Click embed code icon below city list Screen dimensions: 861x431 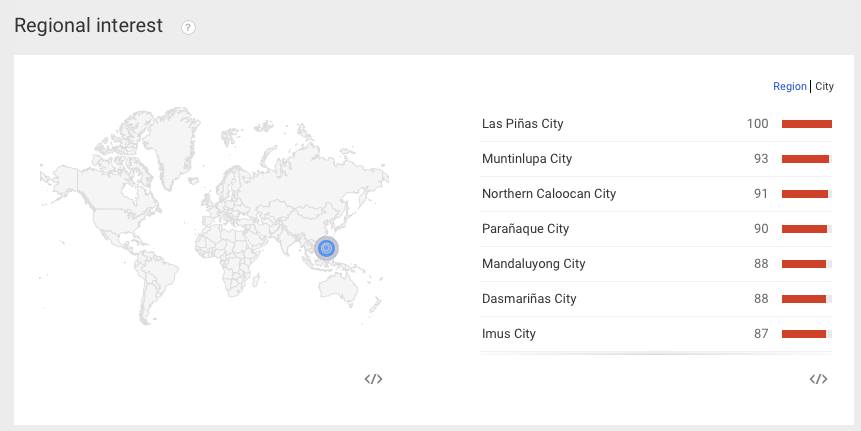(818, 379)
